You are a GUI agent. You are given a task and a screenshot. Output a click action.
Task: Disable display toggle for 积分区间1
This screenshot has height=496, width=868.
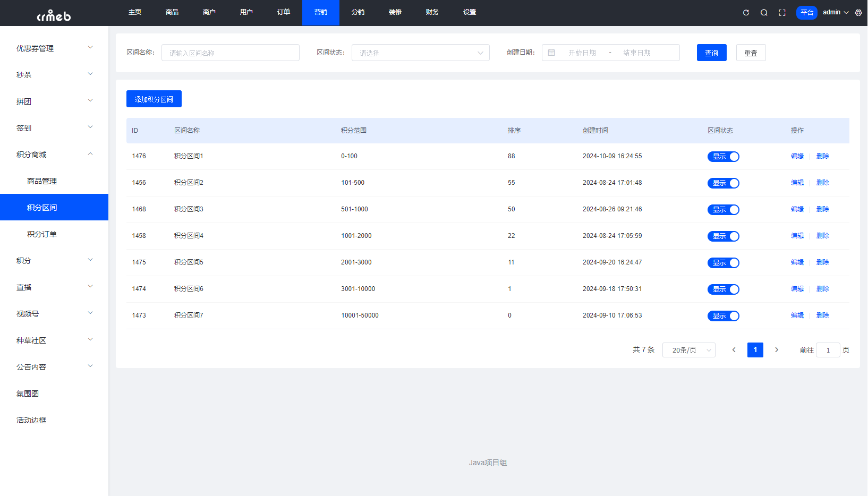click(x=723, y=156)
